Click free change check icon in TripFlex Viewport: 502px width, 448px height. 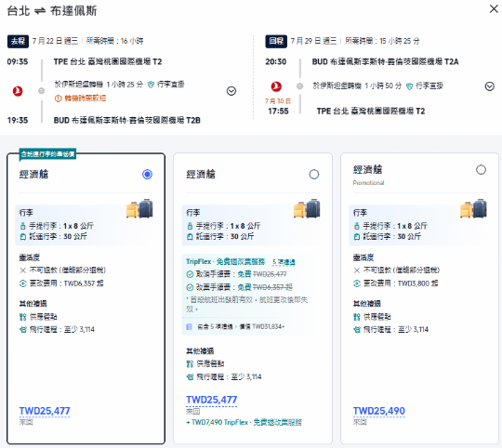click(190, 287)
